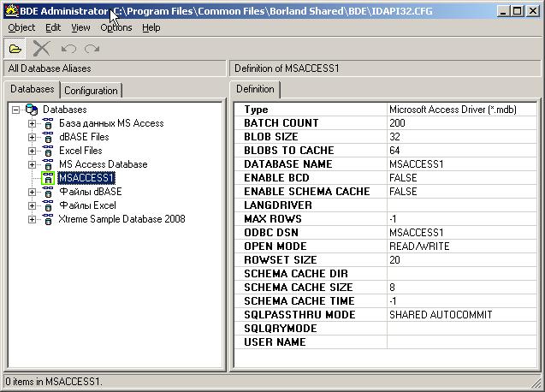Select the Definition tab

[255, 89]
